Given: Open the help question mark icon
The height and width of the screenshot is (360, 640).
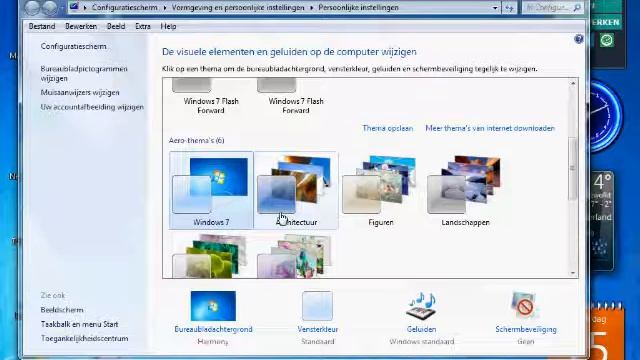Looking at the screenshot, I should coord(578,39).
